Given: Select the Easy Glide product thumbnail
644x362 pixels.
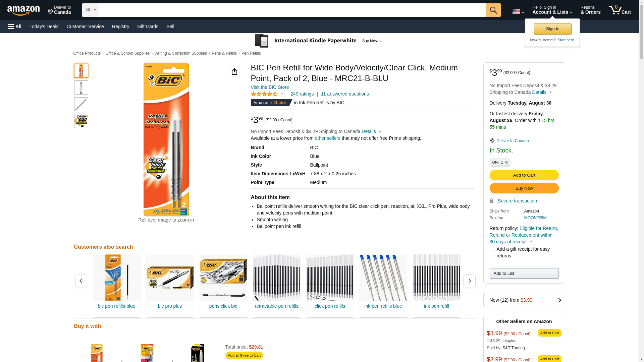Looking at the screenshot, I should point(81,121).
